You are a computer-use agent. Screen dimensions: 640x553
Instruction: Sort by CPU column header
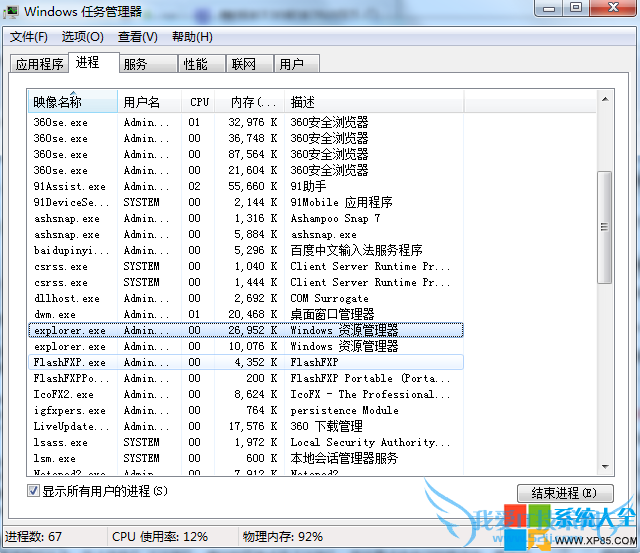point(198,102)
